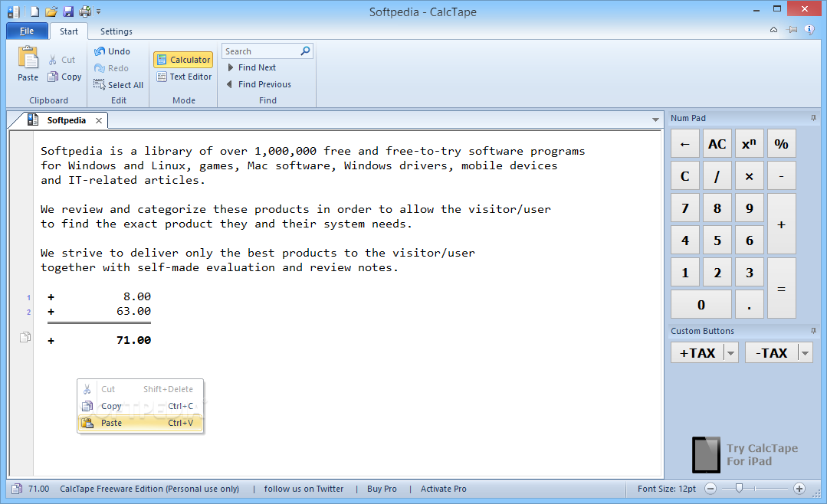Switch to Text Editor mode
This screenshot has height=504, width=827.
pos(183,77)
